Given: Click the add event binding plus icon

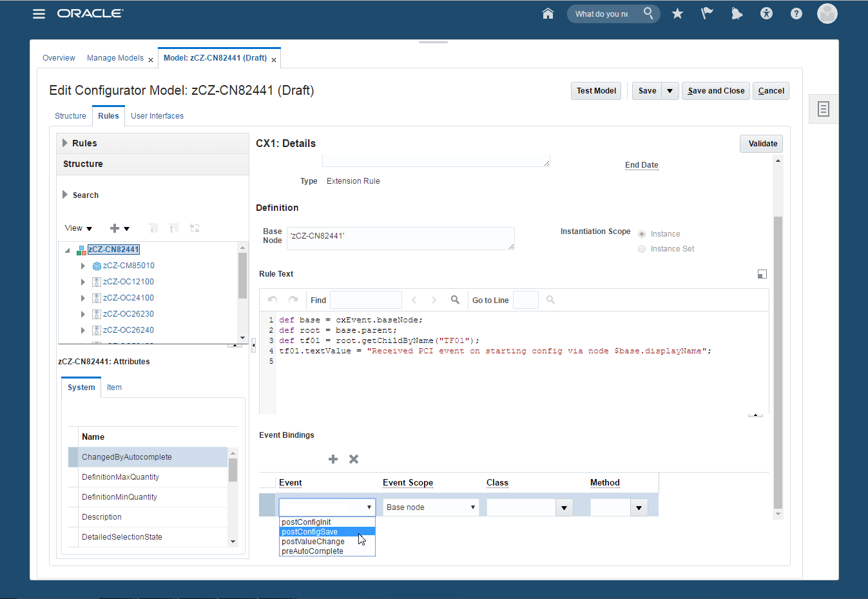Looking at the screenshot, I should click(x=333, y=459).
